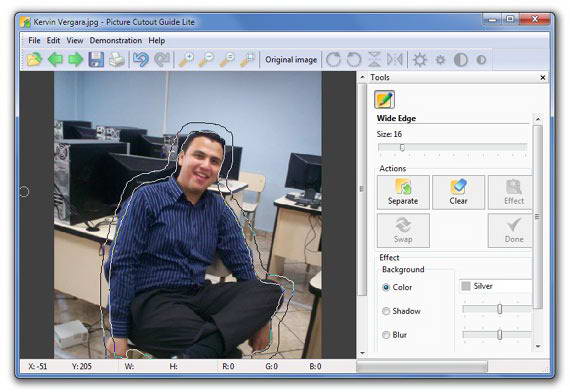This screenshot has width=570, height=392.
Task: Open the Demonstration menu
Action: click(116, 40)
